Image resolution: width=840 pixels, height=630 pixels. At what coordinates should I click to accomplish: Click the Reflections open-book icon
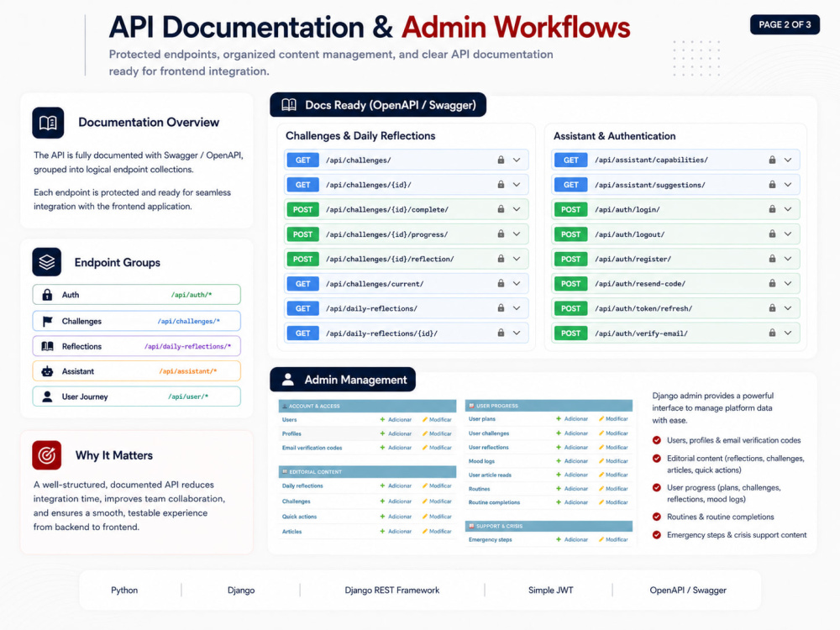coord(47,346)
